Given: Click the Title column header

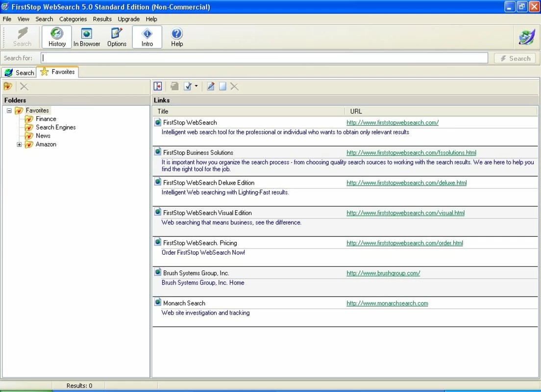Looking at the screenshot, I should (248, 111).
